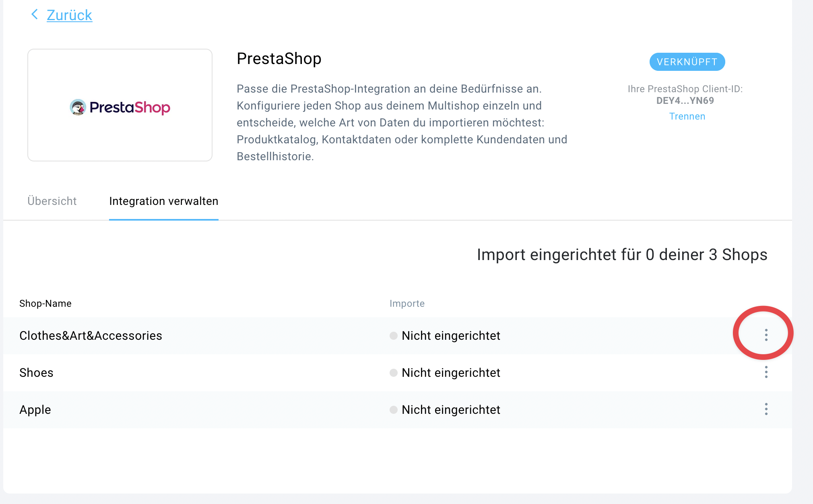The height and width of the screenshot is (504, 813).
Task: Click the Zurück link
Action: pos(69,15)
